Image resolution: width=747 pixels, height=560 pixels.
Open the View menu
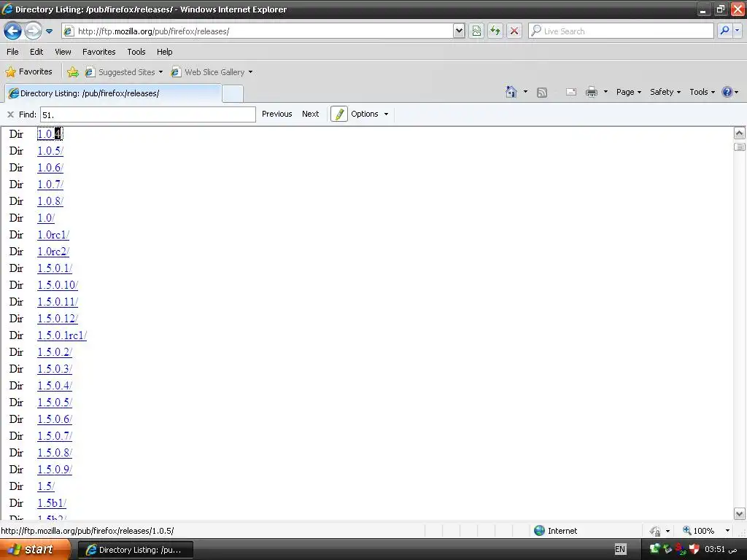coord(63,52)
